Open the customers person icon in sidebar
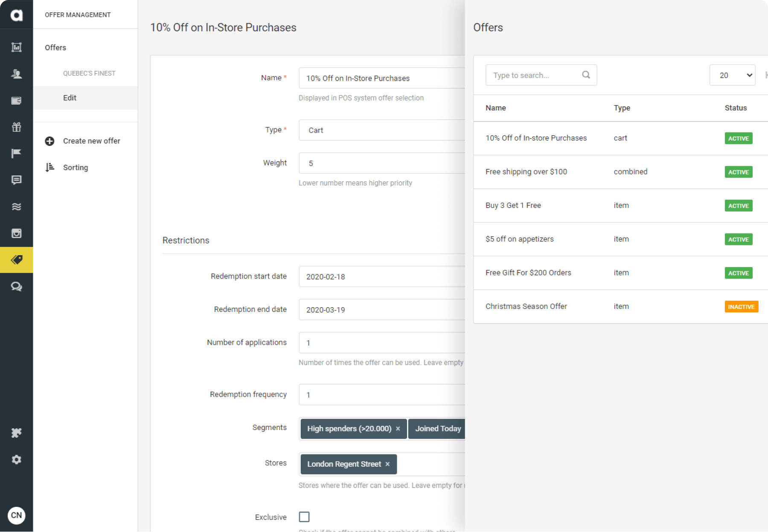Image resolution: width=768 pixels, height=532 pixels. coord(16,74)
